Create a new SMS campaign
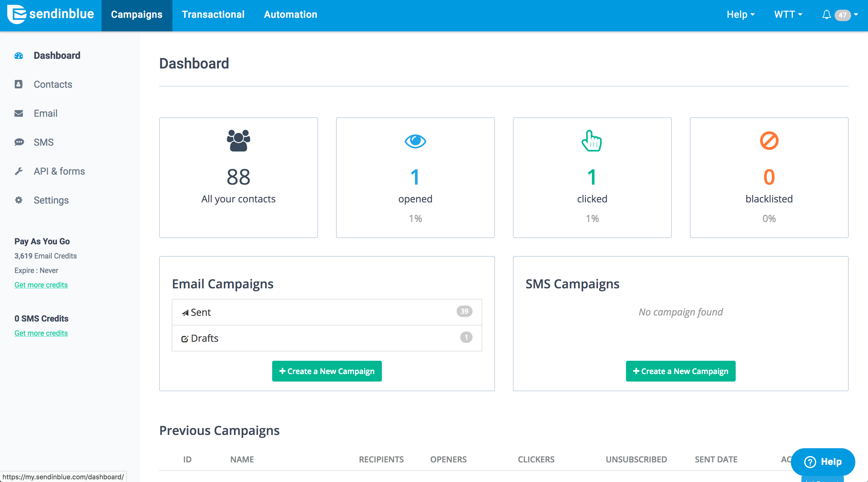The height and width of the screenshot is (482, 868). click(681, 371)
